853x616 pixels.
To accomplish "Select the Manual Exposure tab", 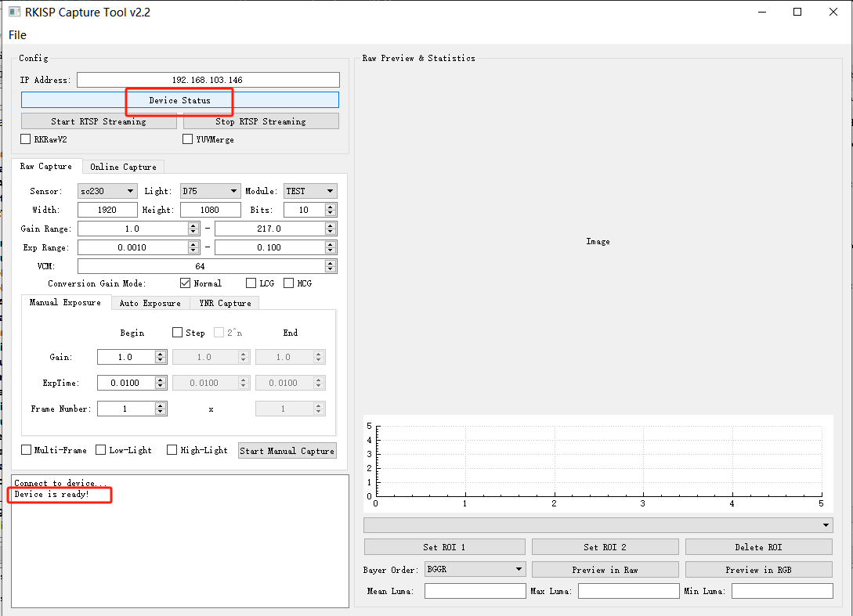I will tap(65, 302).
